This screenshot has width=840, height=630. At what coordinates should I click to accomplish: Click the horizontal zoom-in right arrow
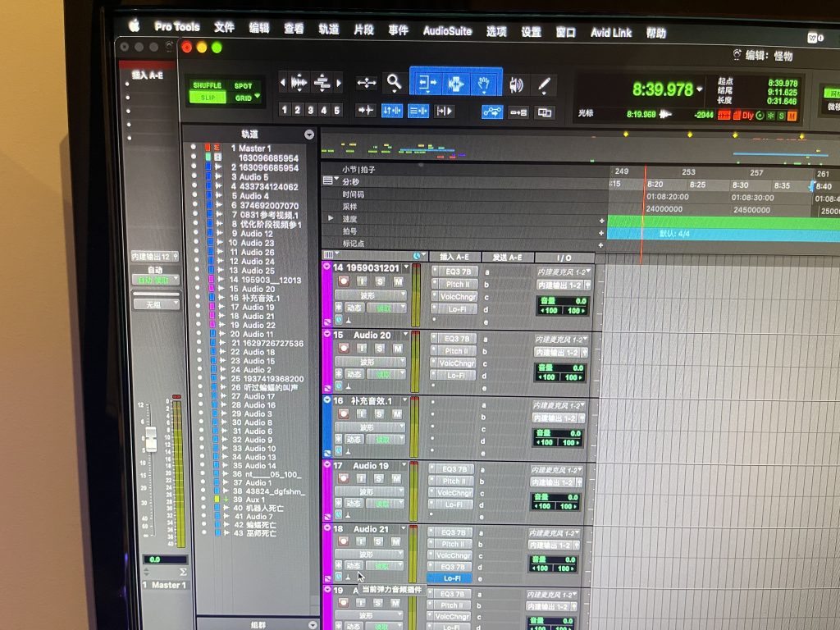[x=339, y=83]
